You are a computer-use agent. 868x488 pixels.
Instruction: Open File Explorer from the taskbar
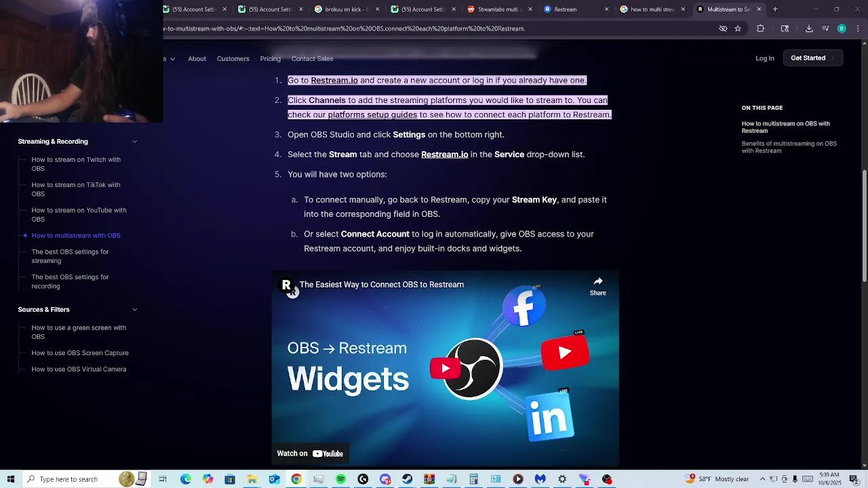[252, 479]
